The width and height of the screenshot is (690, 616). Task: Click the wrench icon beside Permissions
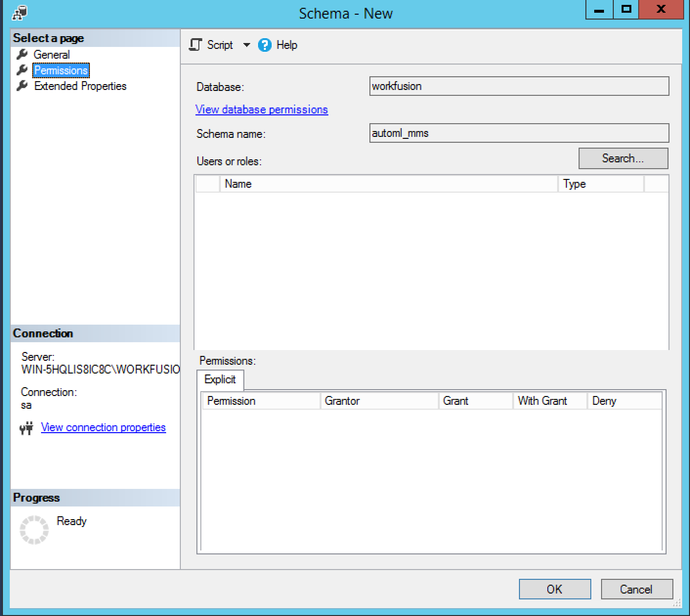(x=22, y=70)
